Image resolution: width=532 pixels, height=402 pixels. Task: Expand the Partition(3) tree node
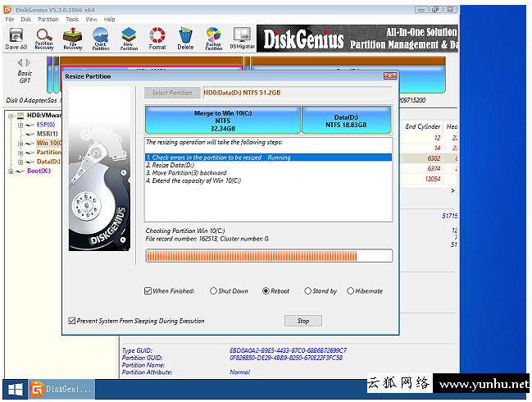[x=20, y=153]
